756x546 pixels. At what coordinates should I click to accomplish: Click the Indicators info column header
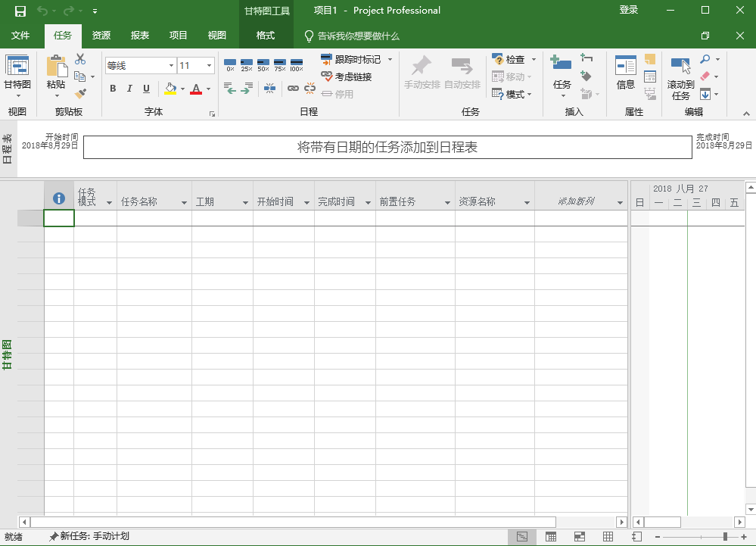[x=59, y=198]
